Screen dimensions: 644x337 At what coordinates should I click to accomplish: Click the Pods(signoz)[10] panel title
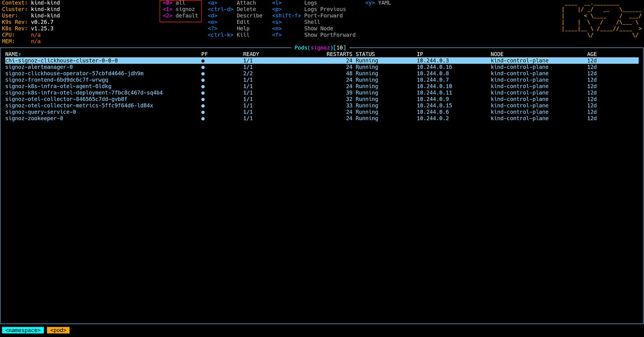click(x=320, y=48)
